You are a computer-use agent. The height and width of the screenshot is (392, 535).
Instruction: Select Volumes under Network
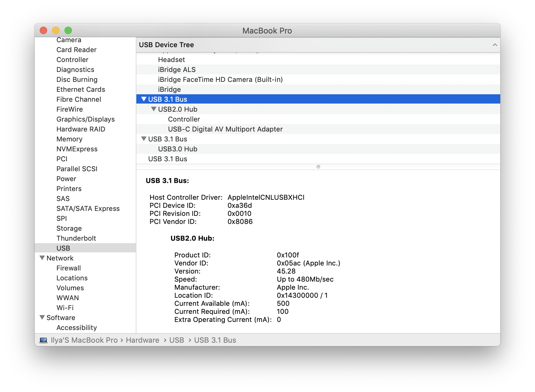tap(70, 288)
